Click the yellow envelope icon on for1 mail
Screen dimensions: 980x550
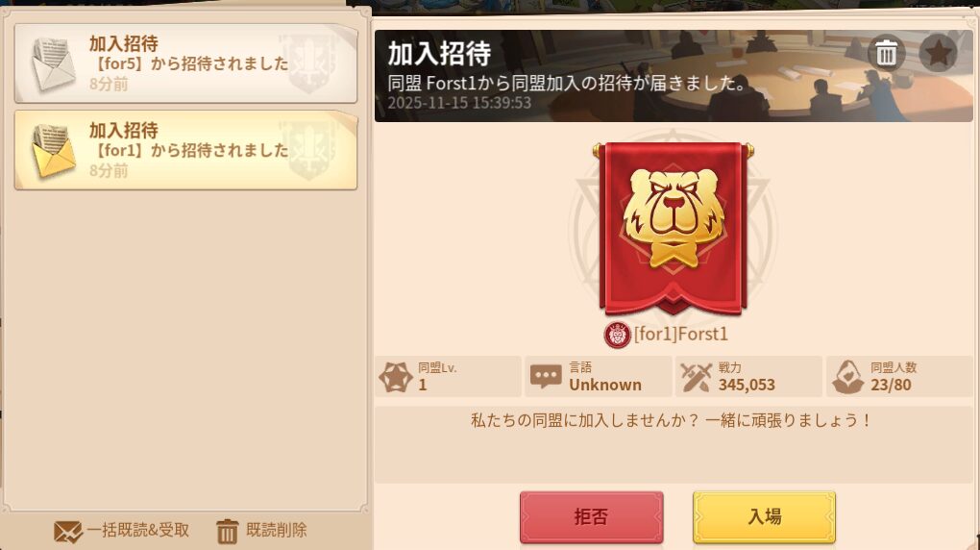[x=53, y=150]
